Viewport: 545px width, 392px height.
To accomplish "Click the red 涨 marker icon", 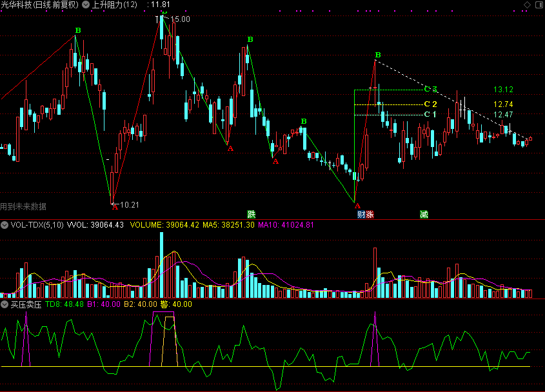I will pyautogui.click(x=370, y=213).
